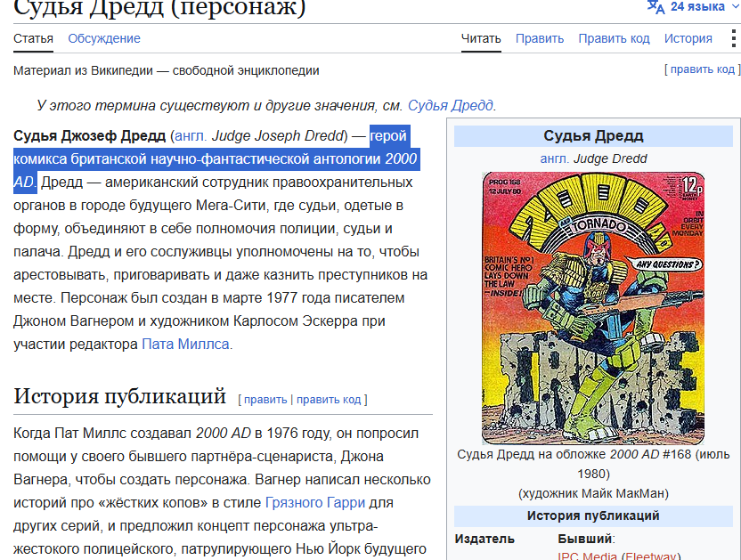Click the infobox title Судья Дредд
Viewport: 741px width, 560px height.
click(x=593, y=136)
